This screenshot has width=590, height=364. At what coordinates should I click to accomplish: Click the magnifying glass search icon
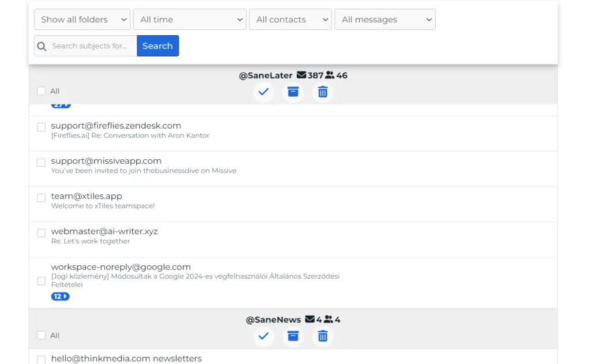[42, 46]
